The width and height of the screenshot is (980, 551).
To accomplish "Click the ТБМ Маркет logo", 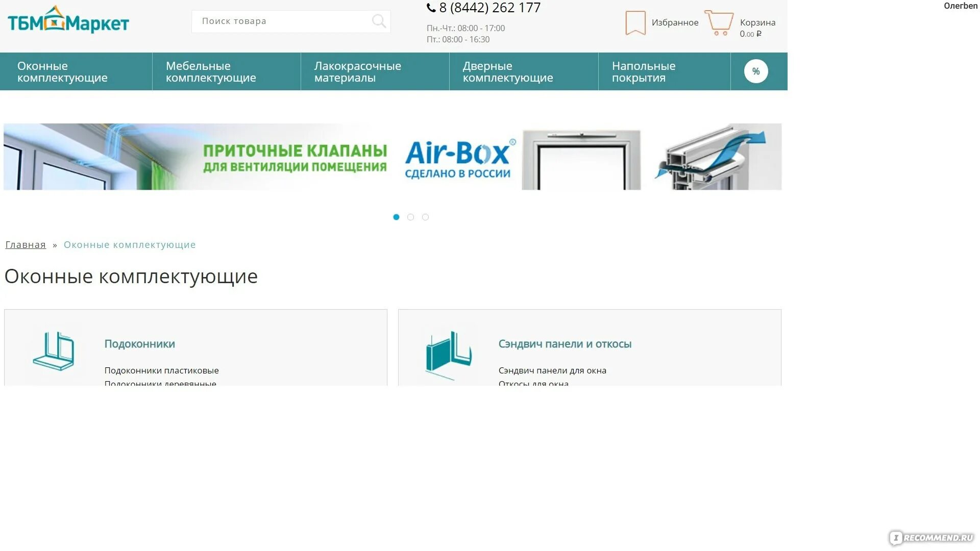I will pos(68,19).
